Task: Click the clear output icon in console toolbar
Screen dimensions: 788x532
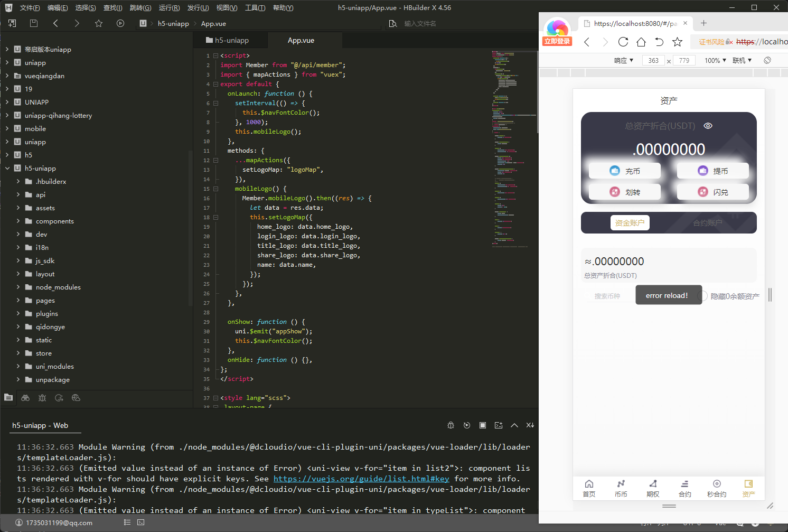Action: (499, 425)
